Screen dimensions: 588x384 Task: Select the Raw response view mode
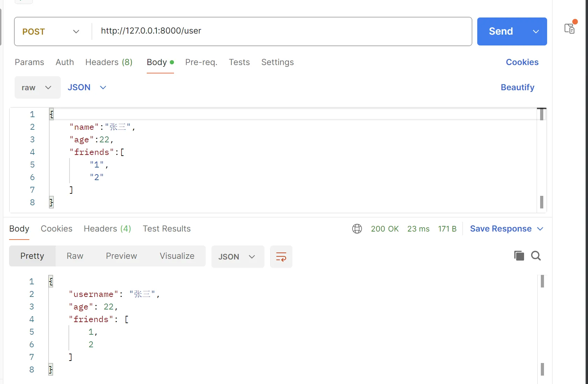coord(75,256)
